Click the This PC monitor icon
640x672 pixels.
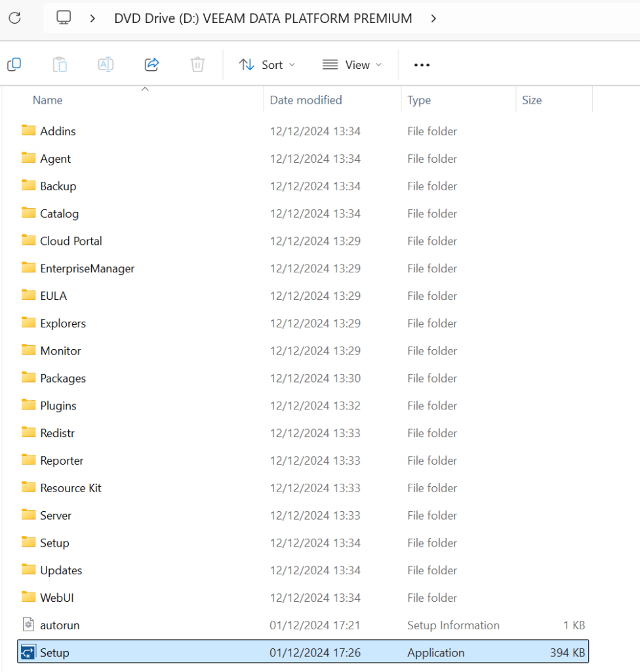point(64,18)
